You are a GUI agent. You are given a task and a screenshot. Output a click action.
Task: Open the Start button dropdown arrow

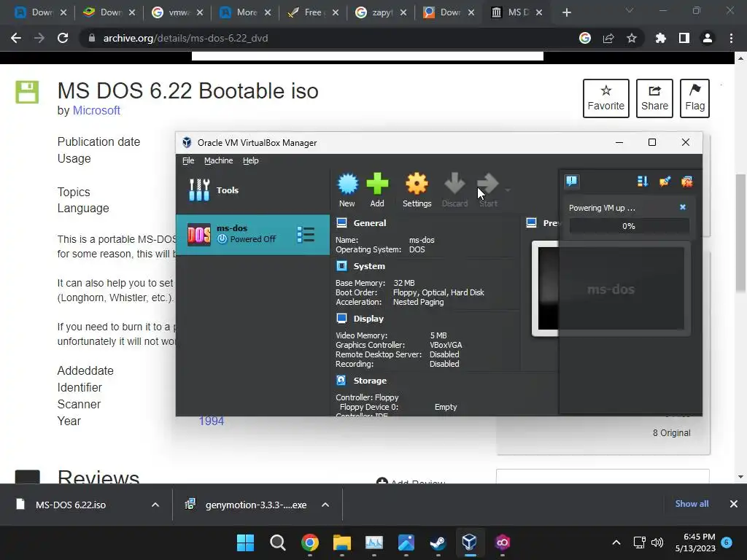click(x=508, y=190)
